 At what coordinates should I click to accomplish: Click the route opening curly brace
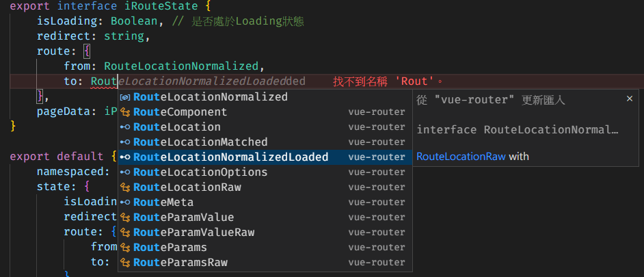pos(86,51)
